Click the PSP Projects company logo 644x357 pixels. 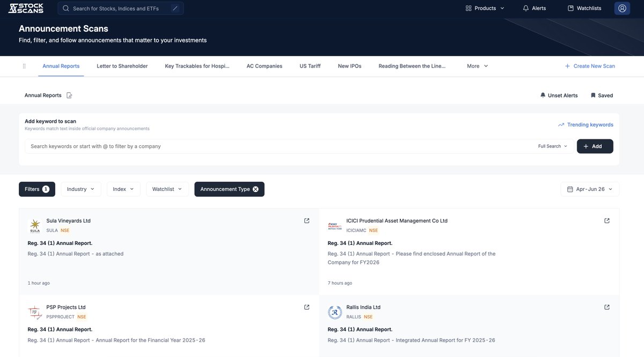coord(35,312)
